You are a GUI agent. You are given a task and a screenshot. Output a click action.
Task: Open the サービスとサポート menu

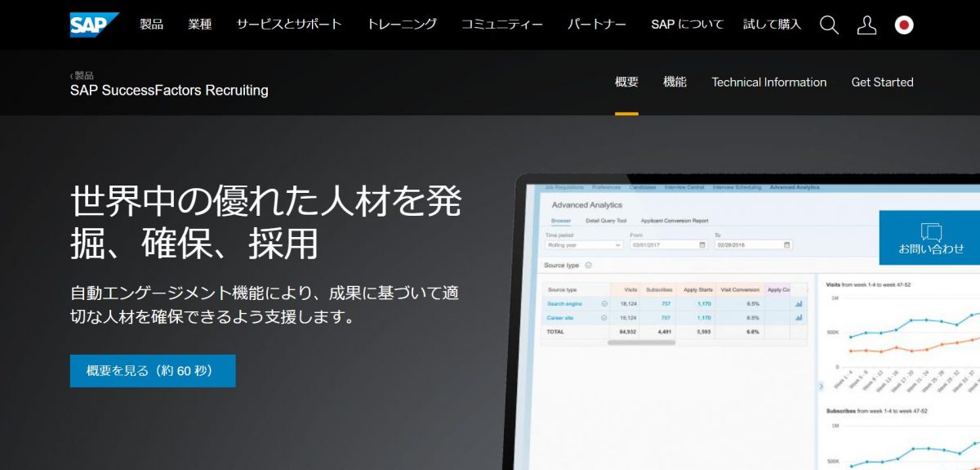coord(289,25)
